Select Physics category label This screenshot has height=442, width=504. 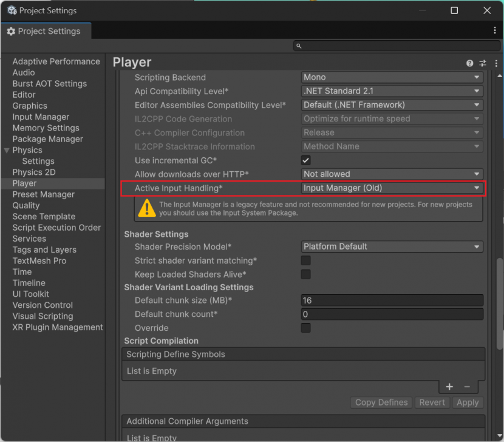27,150
